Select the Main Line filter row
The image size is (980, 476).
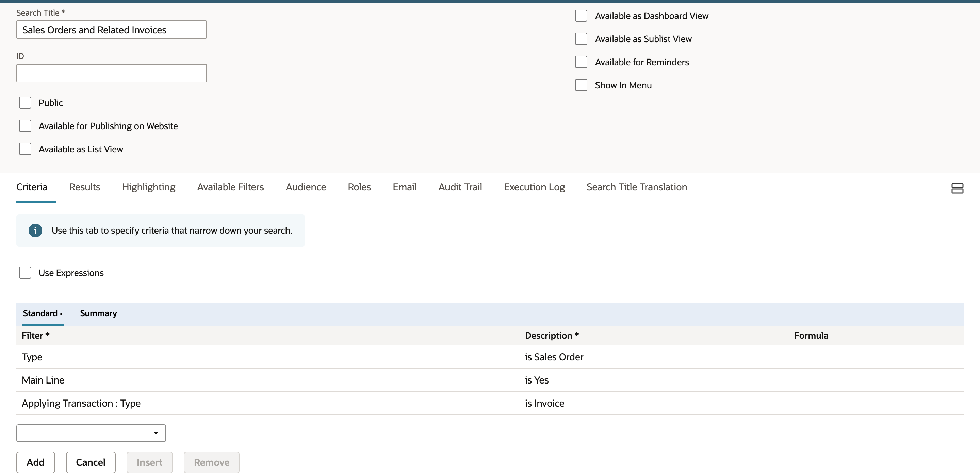(490, 380)
